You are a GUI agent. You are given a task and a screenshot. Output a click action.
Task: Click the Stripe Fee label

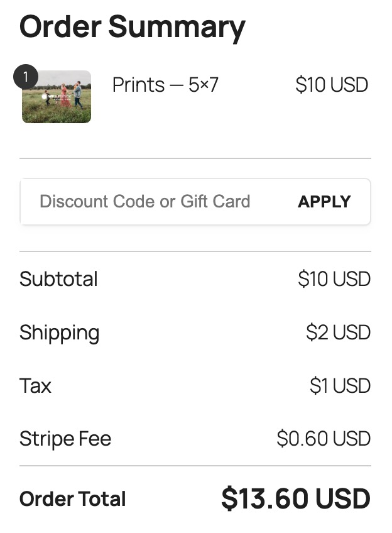[x=65, y=439]
